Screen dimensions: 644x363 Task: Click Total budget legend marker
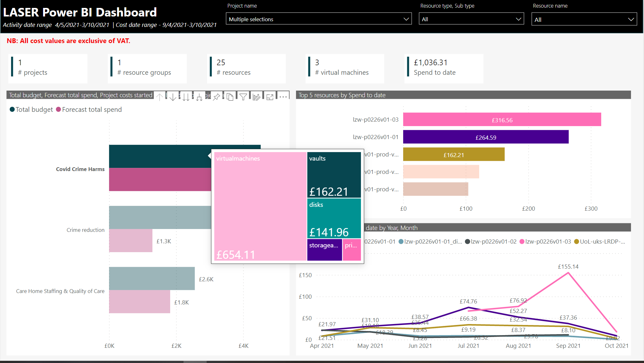[x=12, y=109]
